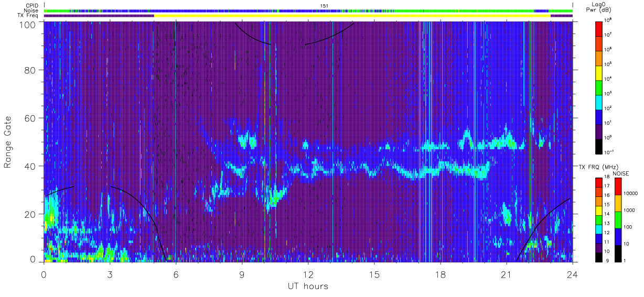644x297 pixels.
Task: Click the UT hours axis title
Action: [308, 287]
